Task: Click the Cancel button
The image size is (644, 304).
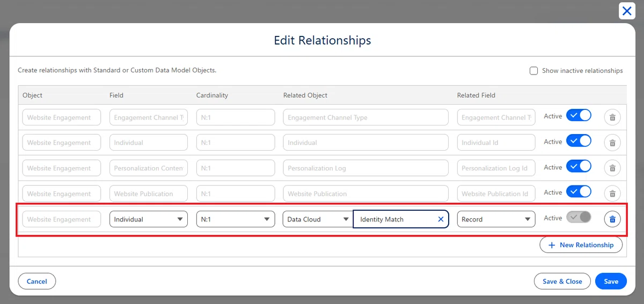Action: (37, 281)
